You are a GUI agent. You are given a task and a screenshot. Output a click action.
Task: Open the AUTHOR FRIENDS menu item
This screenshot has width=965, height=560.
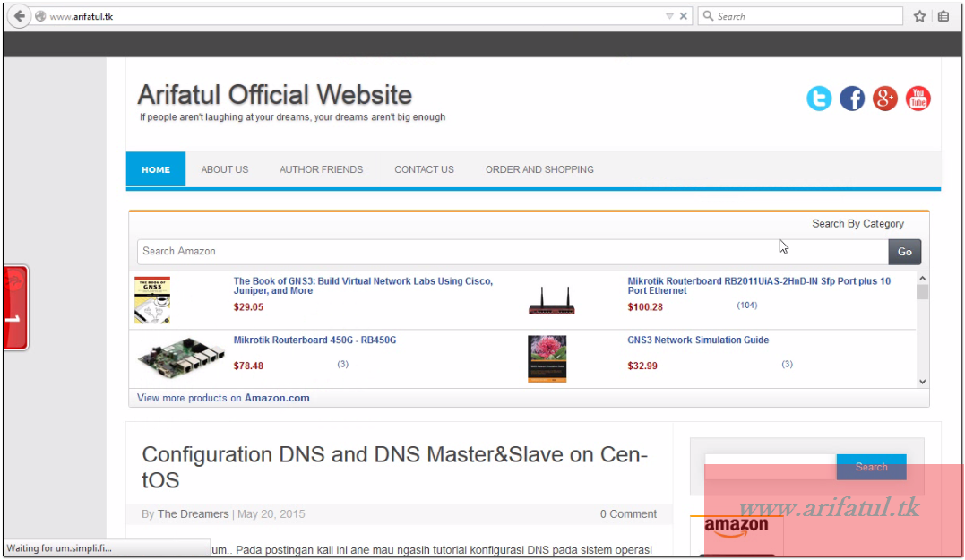(x=322, y=169)
